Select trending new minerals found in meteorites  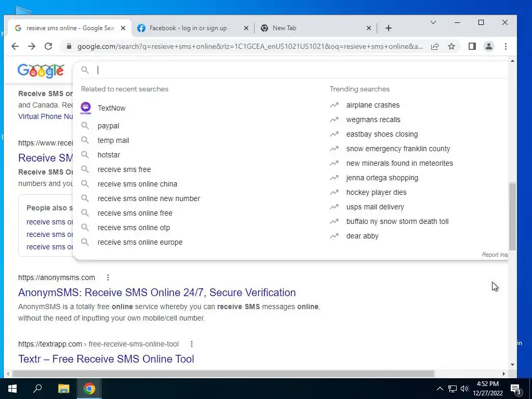pyautogui.click(x=400, y=163)
